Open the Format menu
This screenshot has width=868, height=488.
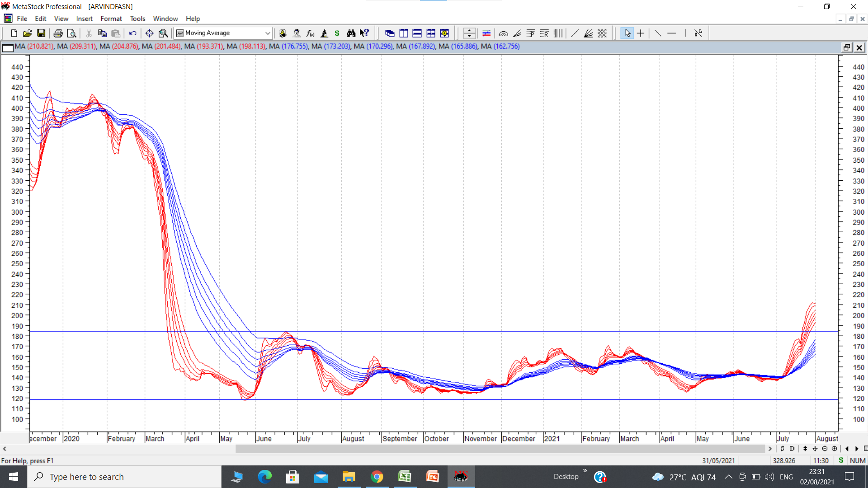pos(111,19)
